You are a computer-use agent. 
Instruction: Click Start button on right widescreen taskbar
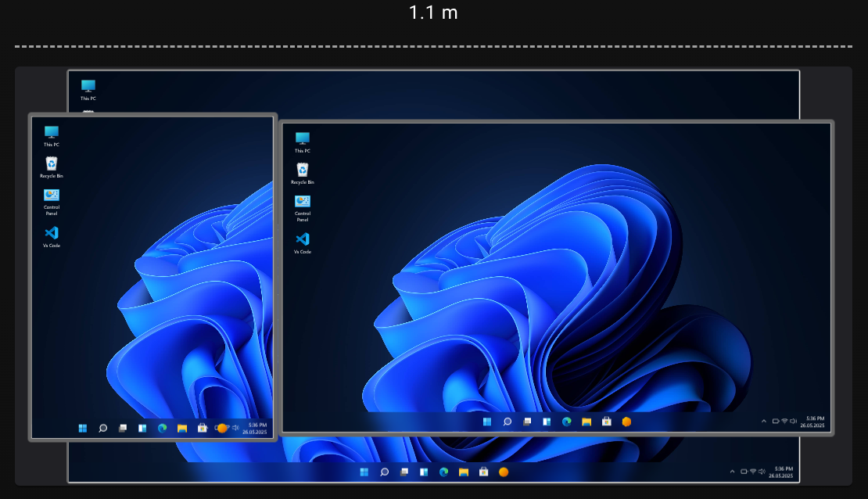487,422
